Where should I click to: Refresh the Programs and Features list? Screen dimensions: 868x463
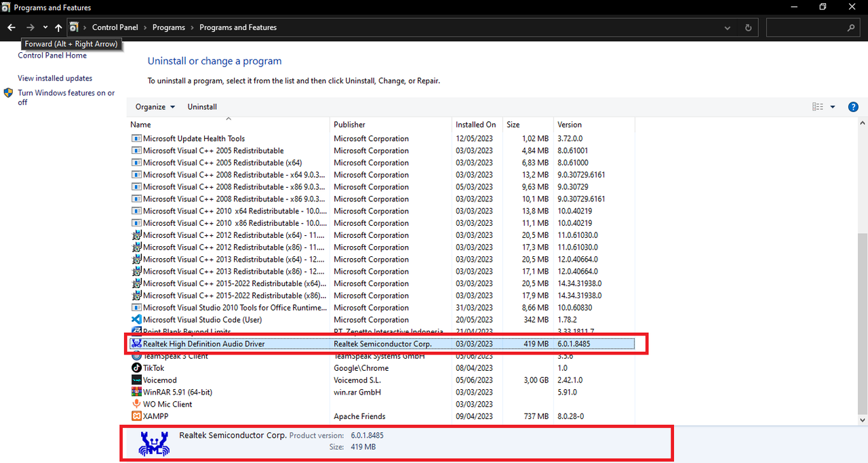[x=748, y=28]
